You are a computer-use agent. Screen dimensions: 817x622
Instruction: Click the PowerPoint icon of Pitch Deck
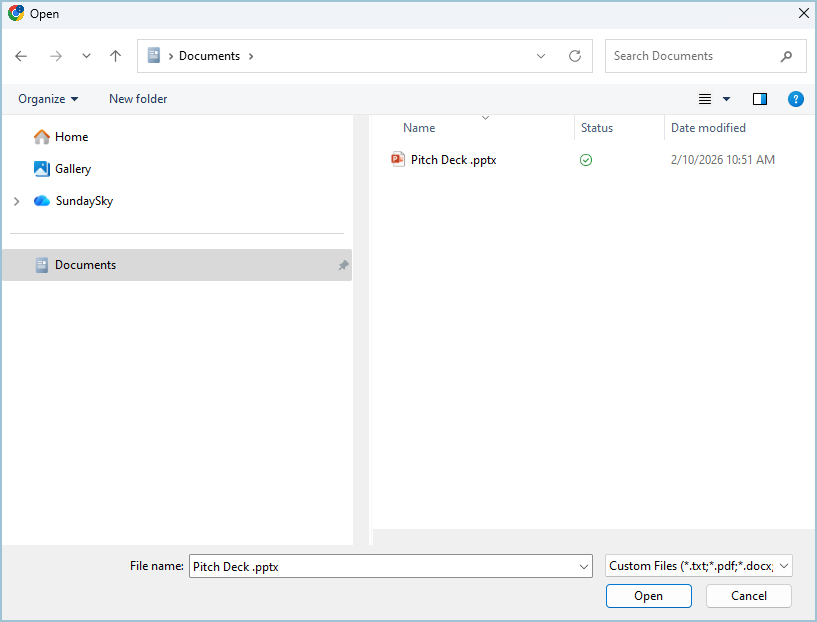coord(398,160)
